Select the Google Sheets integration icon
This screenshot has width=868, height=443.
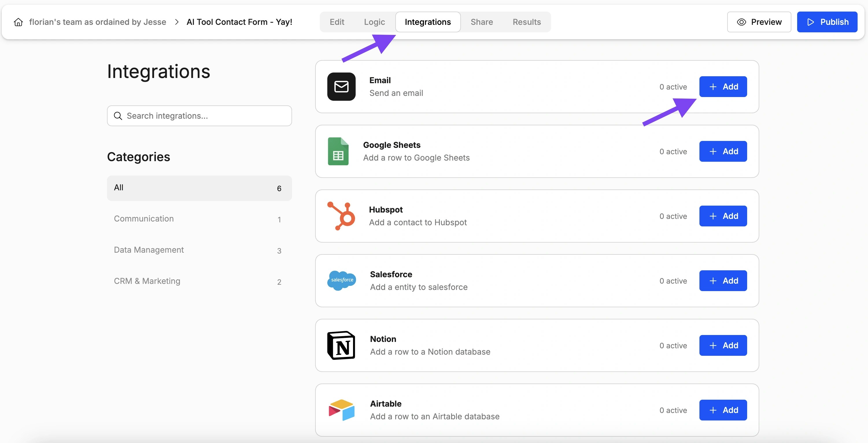coord(338,151)
